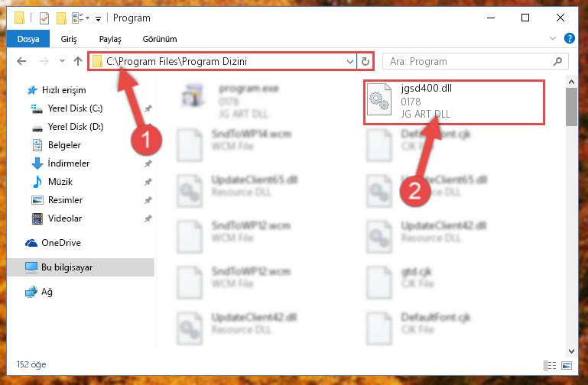This screenshot has width=588, height=385.
Task: Click the search magnifier icon
Action: coord(557,61)
